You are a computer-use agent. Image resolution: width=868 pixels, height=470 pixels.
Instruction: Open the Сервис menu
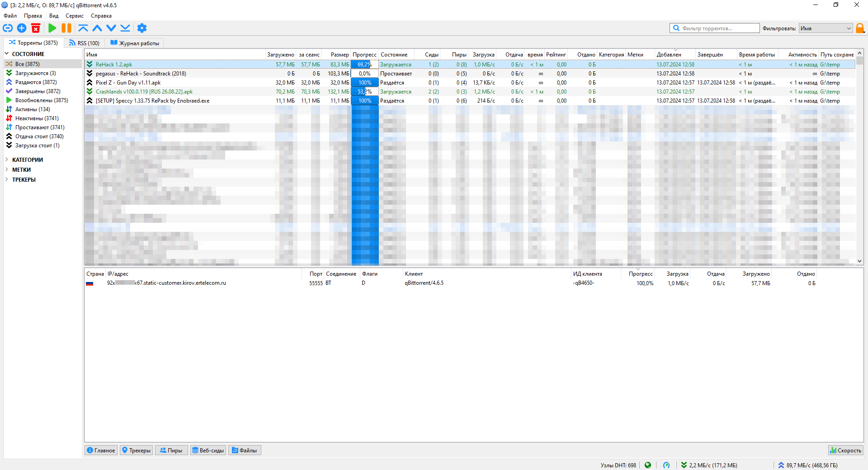75,16
